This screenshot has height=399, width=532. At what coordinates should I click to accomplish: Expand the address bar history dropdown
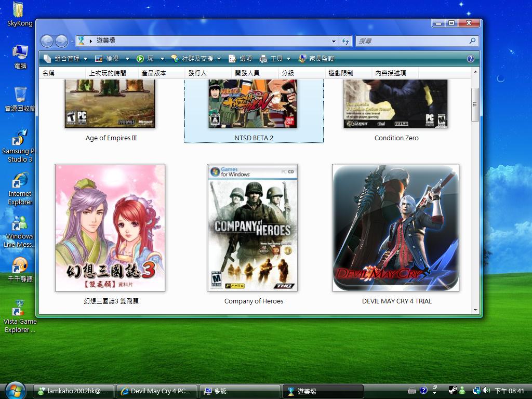tap(334, 41)
